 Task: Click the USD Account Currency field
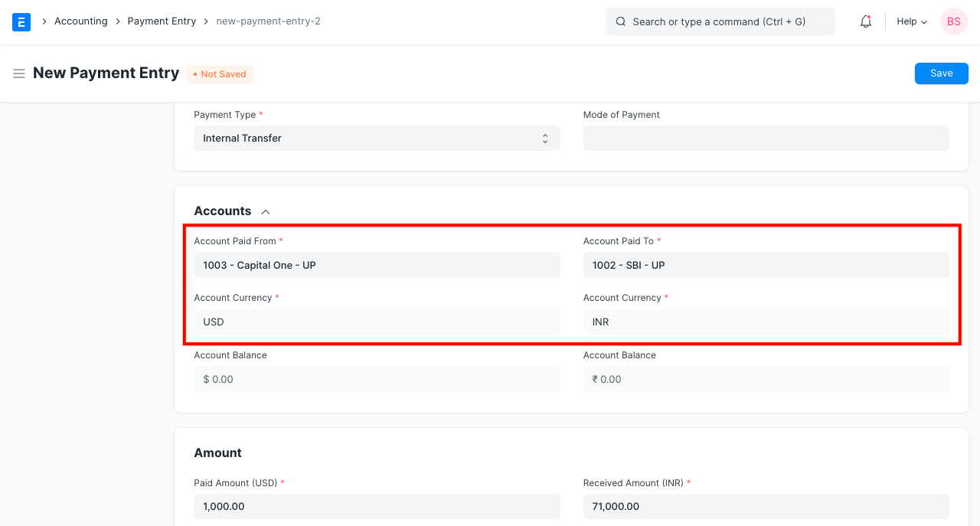377,322
